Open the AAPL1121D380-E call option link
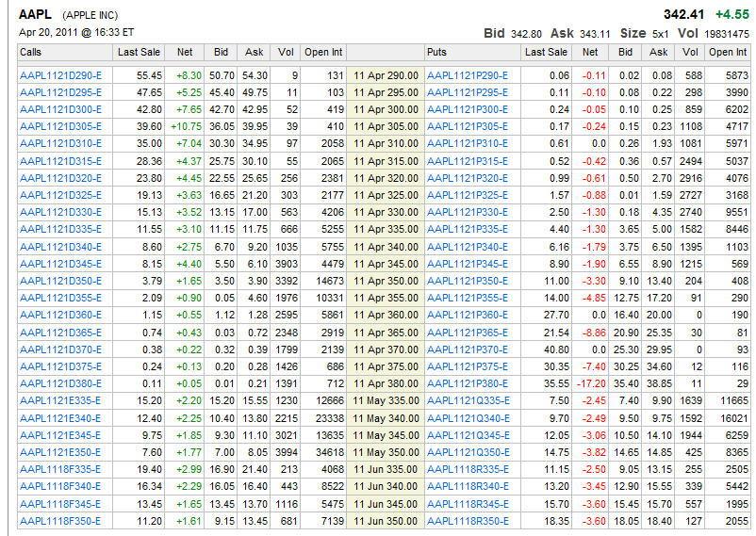Image resolution: width=756 pixels, height=536 pixels. pos(60,383)
